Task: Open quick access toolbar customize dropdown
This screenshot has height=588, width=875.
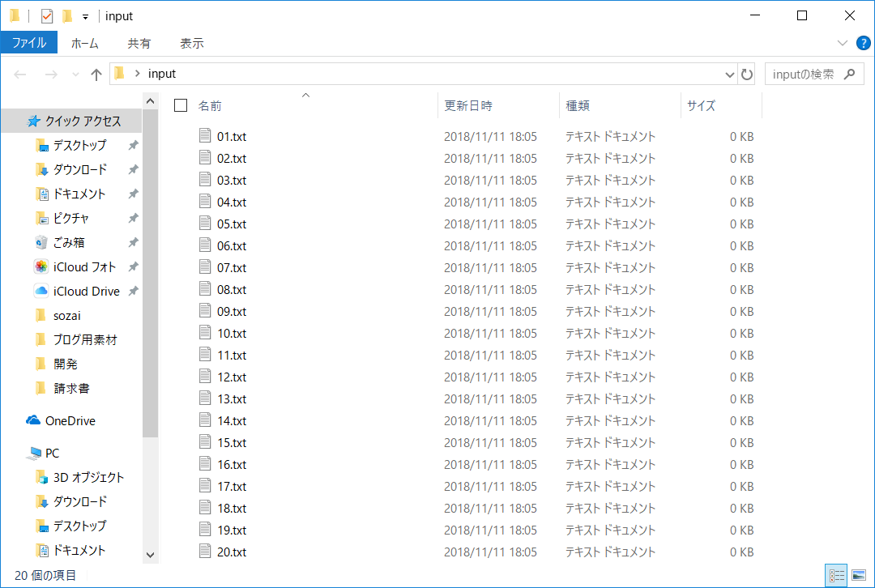Action: 85,17
